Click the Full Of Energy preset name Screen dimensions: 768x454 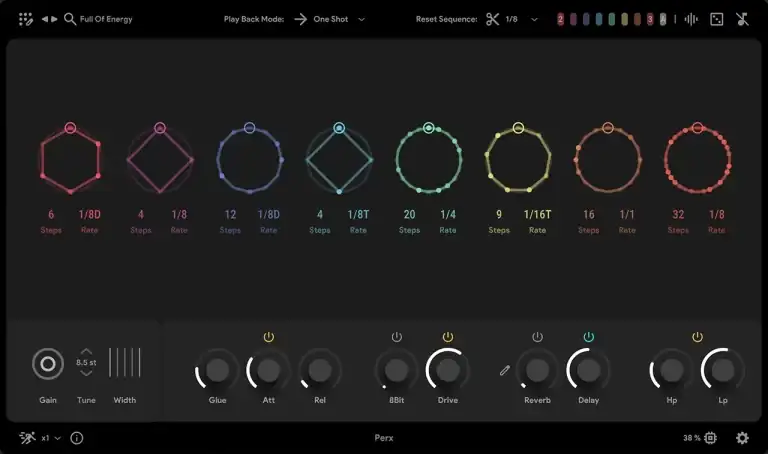pos(106,19)
